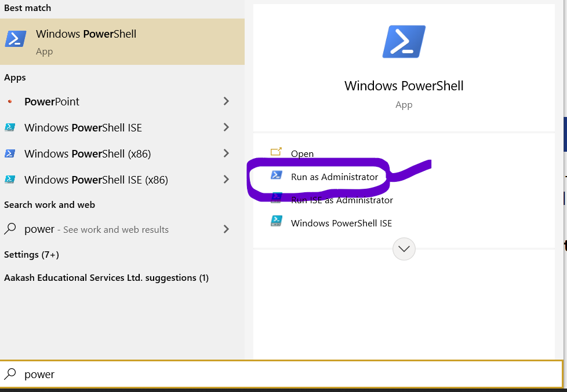The height and width of the screenshot is (392, 567).
Task: Open the Settings (7+) category
Action: 32,254
